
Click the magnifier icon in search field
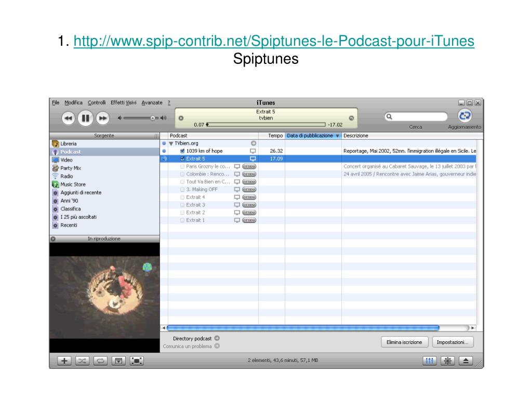pyautogui.click(x=390, y=117)
